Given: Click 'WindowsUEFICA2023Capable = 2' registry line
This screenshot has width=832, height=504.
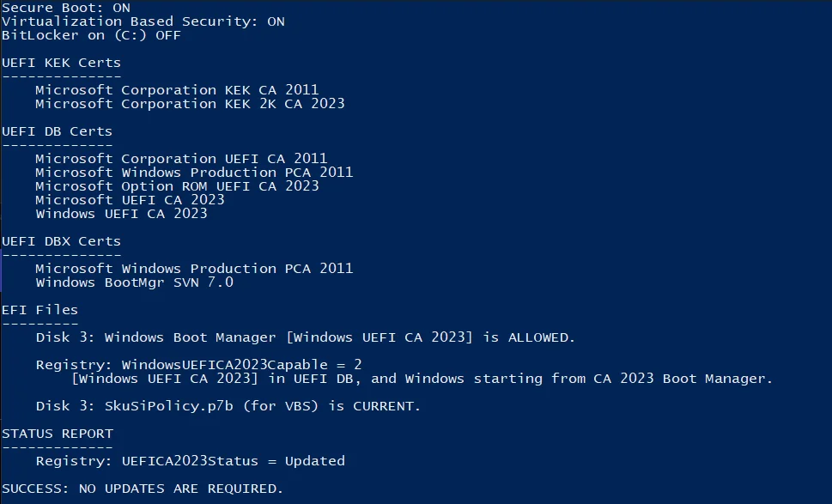Looking at the screenshot, I should click(x=198, y=365).
